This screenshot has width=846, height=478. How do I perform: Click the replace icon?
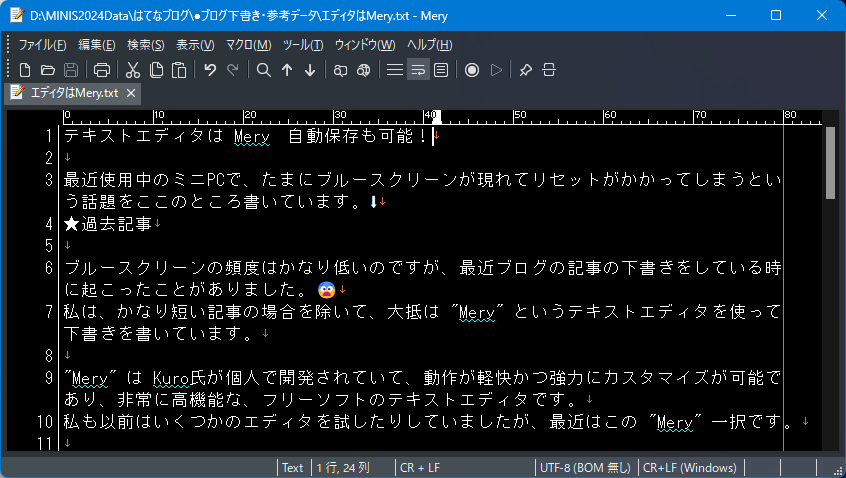tap(340, 70)
